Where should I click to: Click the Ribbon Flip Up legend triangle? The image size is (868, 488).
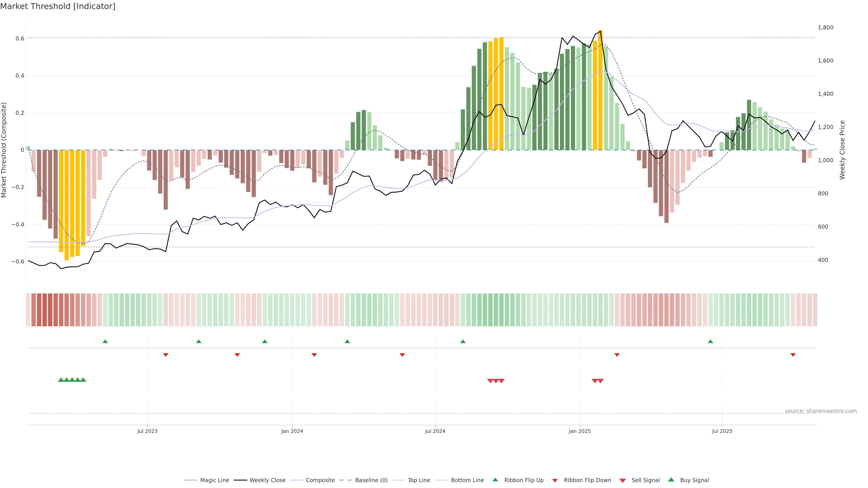pos(495,480)
